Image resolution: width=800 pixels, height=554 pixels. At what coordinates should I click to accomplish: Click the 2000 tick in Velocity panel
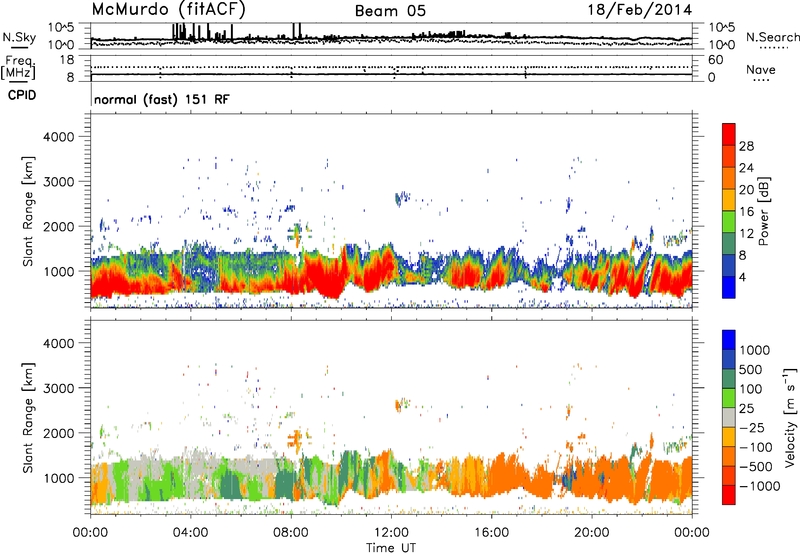click(x=58, y=433)
